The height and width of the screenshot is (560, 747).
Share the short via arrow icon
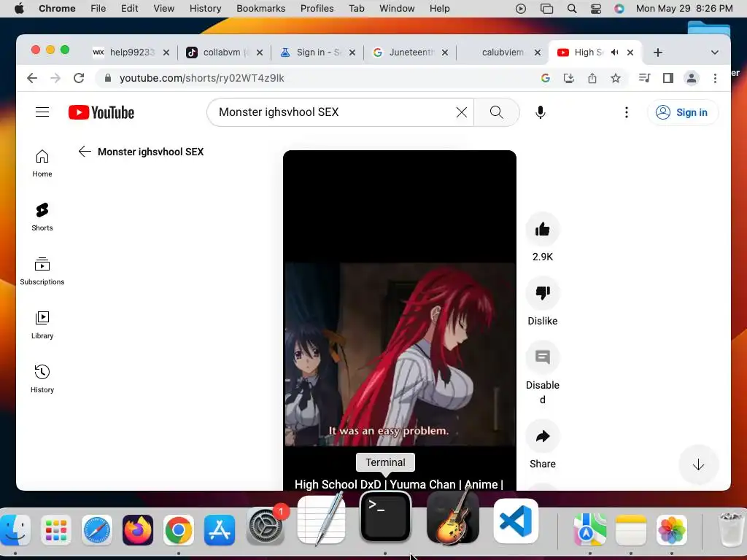542,436
